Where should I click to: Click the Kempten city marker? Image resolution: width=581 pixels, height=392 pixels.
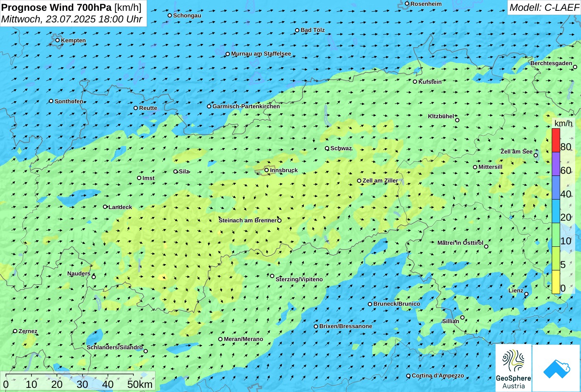click(x=58, y=40)
